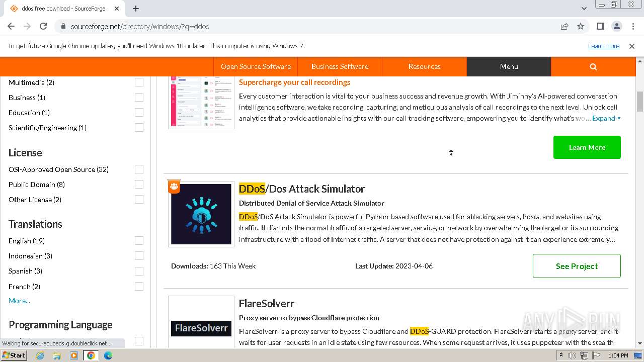Tick the Multimedia (2) checkbox
This screenshot has width=644, height=362.
pyautogui.click(x=139, y=82)
